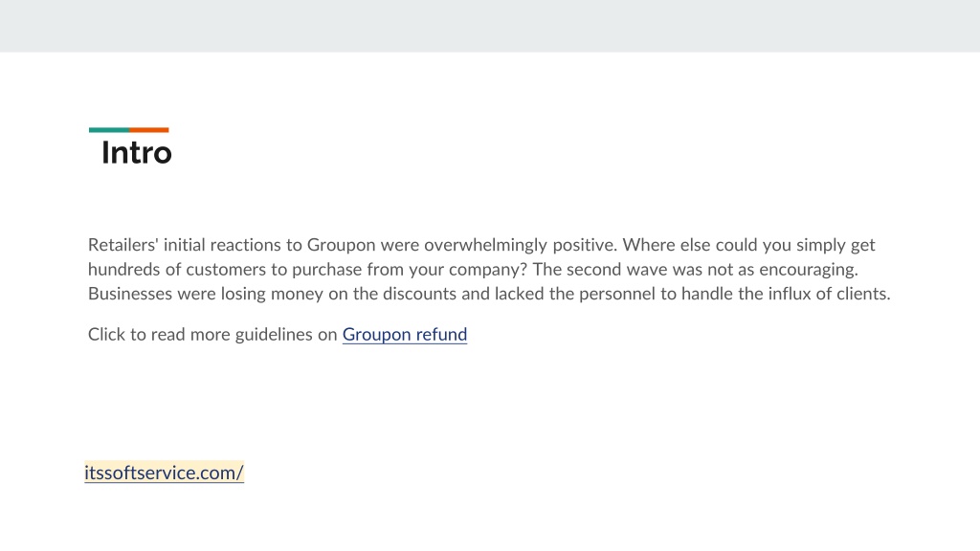Image resolution: width=980 pixels, height=551 pixels.
Task: Click the orange accent bar above Intro
Action: click(148, 130)
